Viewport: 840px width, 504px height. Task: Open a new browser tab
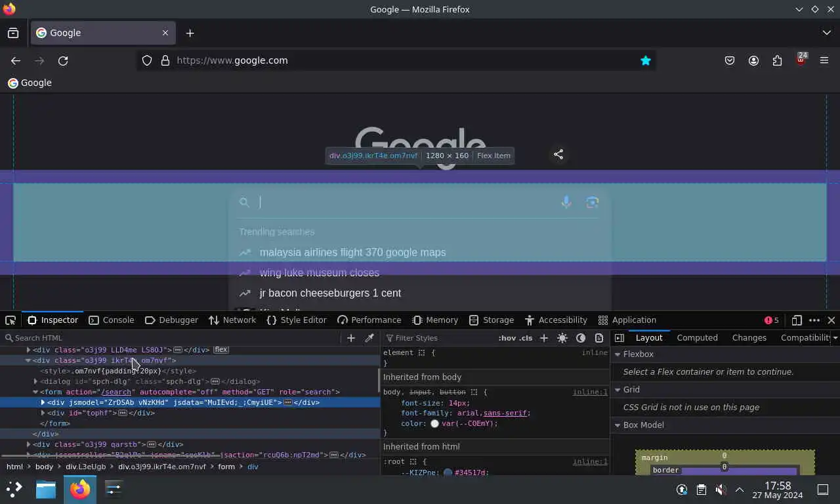190,33
